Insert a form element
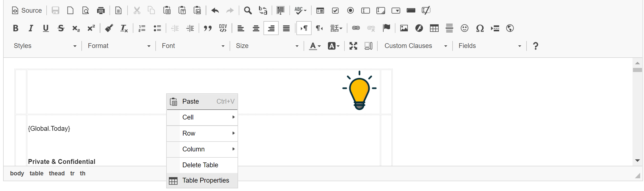Viewport: 644px width, 191px height. tap(320, 11)
